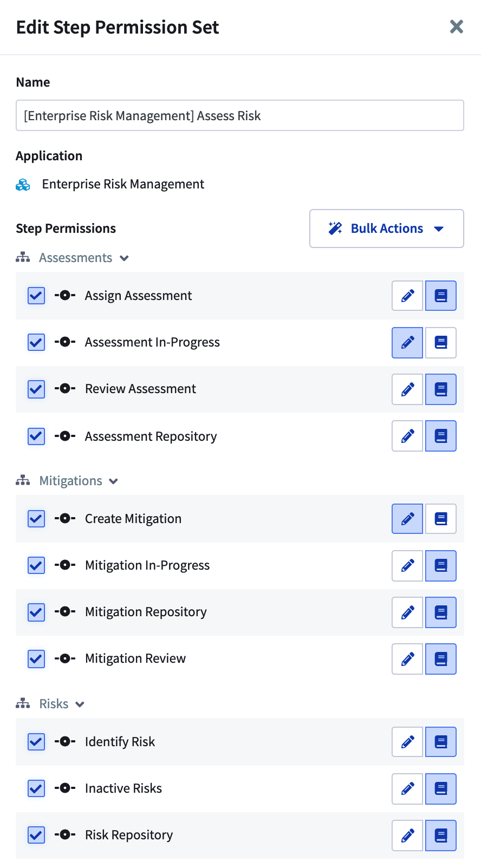Click the Name input field
This screenshot has height=868, width=481.
(x=240, y=115)
